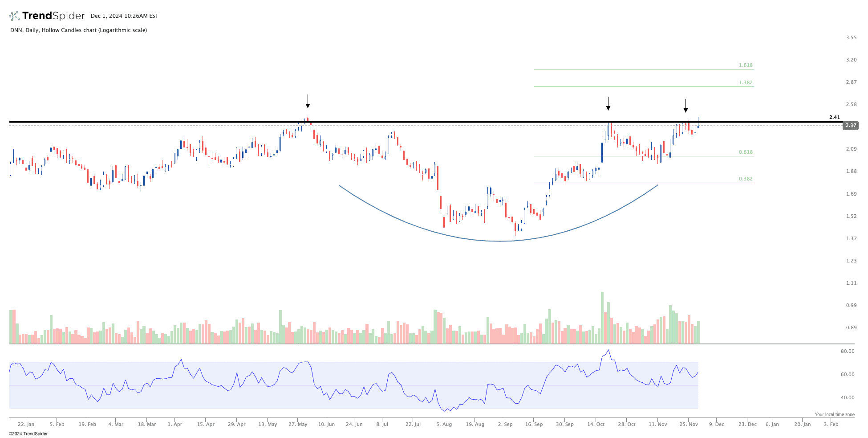This screenshot has width=868, height=438.
Task: Click the 22. Jan date on the time axis
Action: tap(26, 424)
